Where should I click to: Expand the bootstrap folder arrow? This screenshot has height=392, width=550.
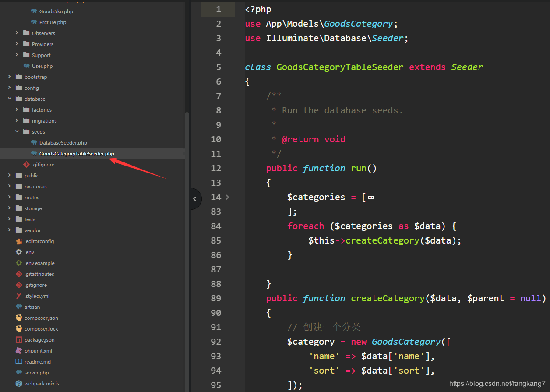pyautogui.click(x=9, y=77)
